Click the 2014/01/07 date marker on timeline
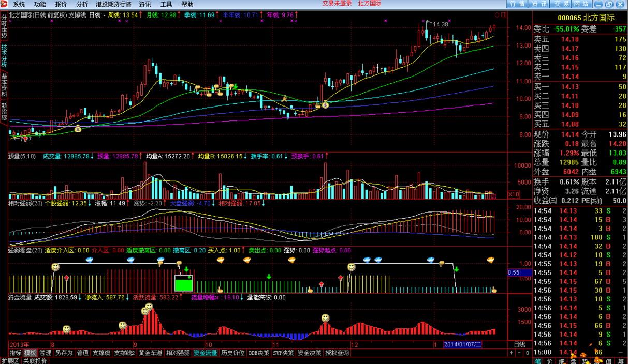The height and width of the screenshot is (364, 628). coord(463,344)
